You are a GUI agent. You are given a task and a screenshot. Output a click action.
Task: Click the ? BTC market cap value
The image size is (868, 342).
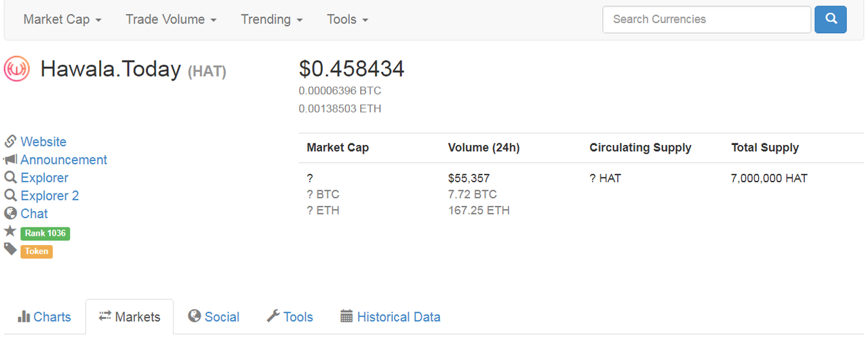[x=323, y=194]
